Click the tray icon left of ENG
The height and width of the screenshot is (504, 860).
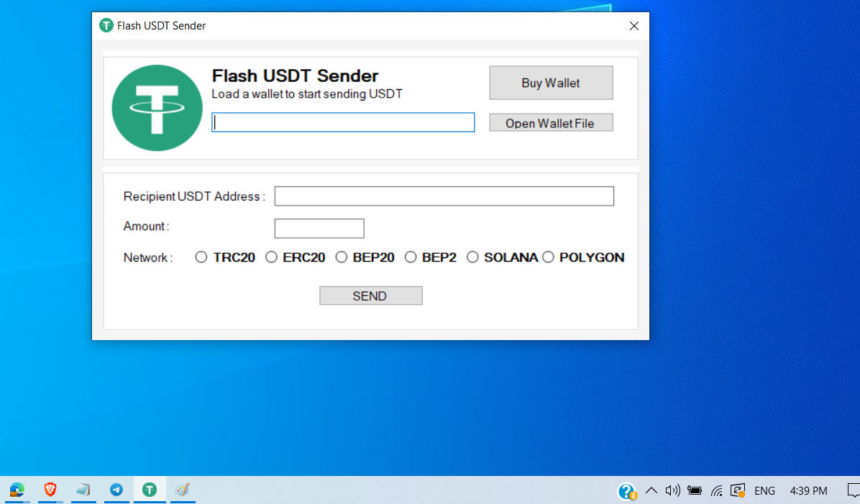tap(738, 490)
